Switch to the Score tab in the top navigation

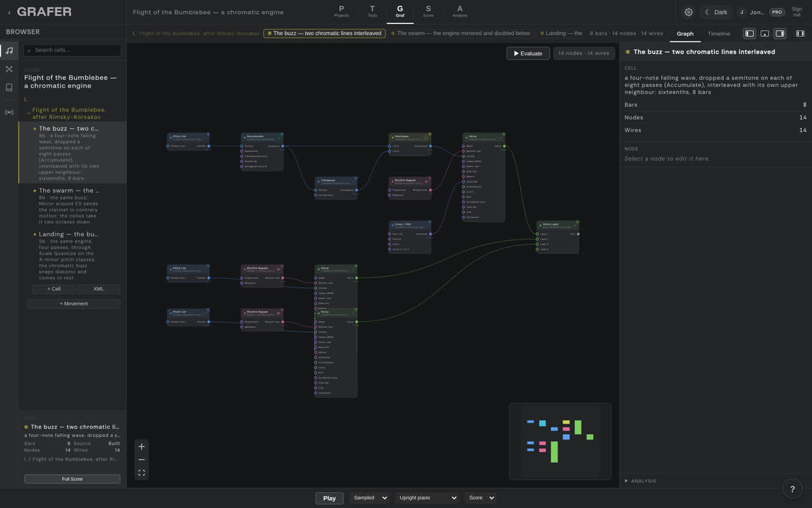coord(428,11)
